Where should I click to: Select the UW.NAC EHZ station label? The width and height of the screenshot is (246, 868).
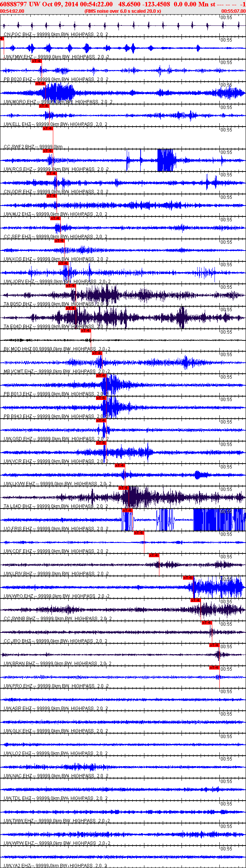[56, 776]
